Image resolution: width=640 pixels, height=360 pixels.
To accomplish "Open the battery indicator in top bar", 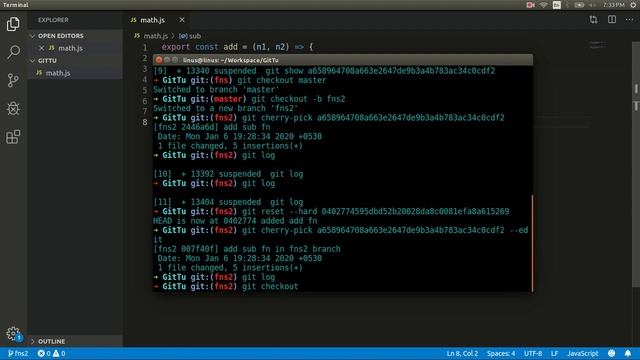I will tap(579, 5).
